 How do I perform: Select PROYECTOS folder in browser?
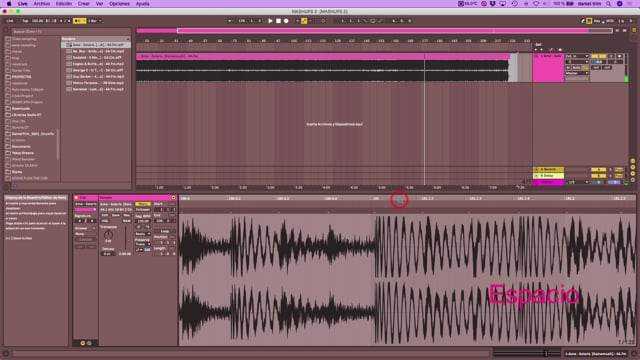coord(21,77)
